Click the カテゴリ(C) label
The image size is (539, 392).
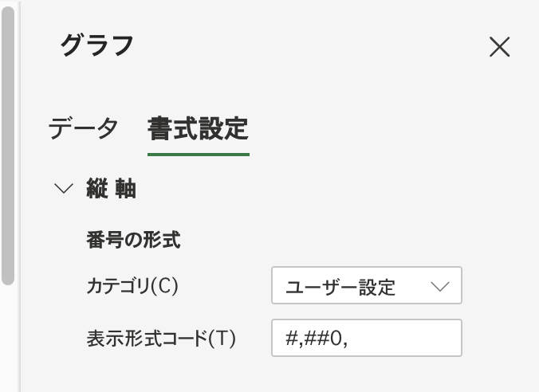tap(132, 286)
